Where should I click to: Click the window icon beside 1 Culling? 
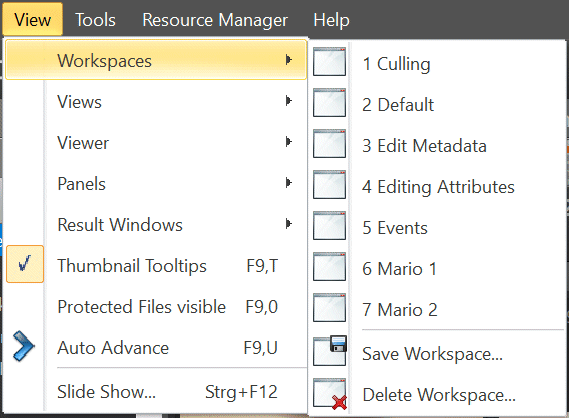(x=329, y=62)
